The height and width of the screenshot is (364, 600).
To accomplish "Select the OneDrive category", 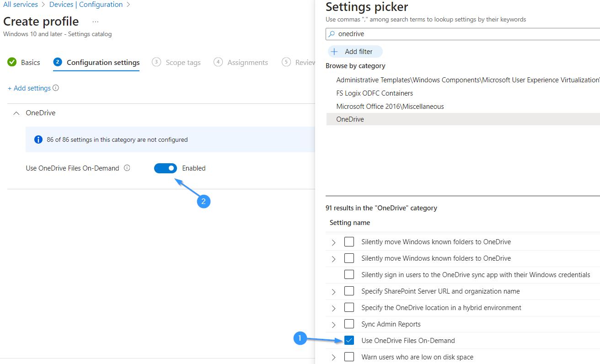I will tap(463, 119).
